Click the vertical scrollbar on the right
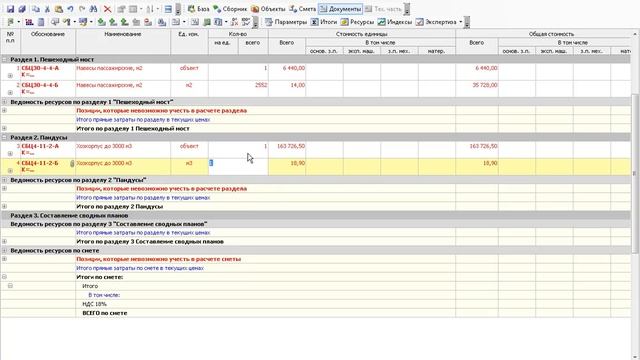Image resolution: width=640 pixels, height=360 pixels. coord(635,173)
